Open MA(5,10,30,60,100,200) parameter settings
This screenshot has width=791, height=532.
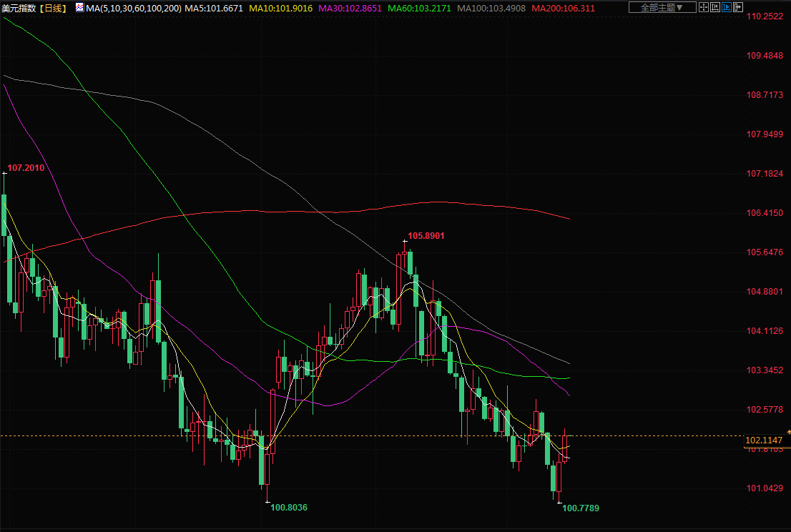[133, 8]
